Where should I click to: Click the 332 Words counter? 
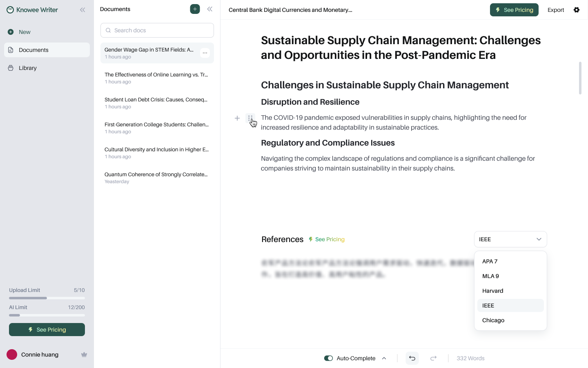(x=470, y=358)
